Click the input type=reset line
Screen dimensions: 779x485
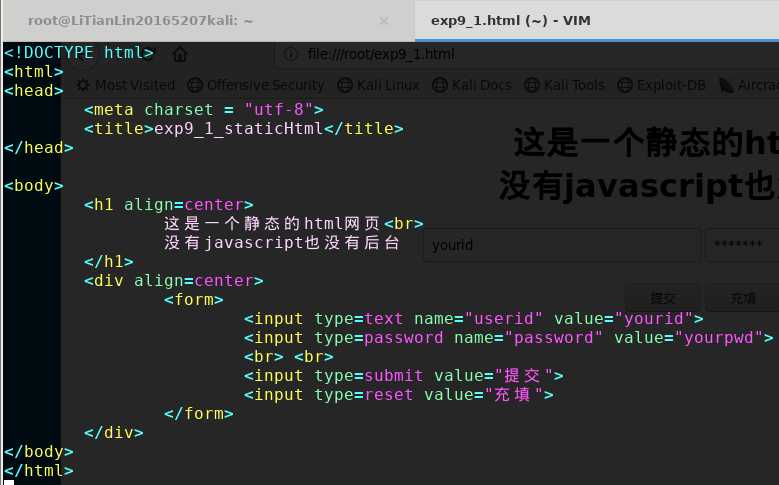coord(398,395)
